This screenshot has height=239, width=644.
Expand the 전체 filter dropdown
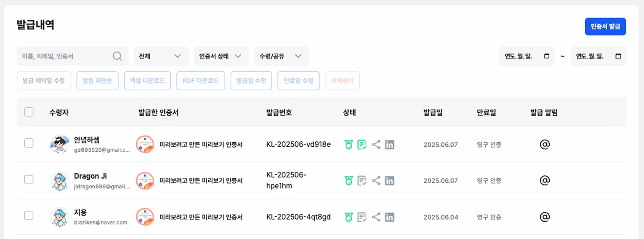[x=161, y=56]
